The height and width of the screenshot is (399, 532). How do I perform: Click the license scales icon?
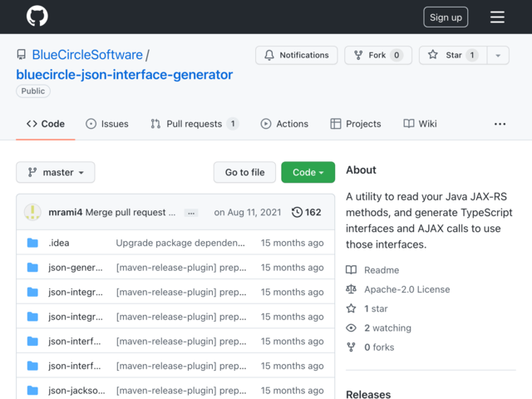(351, 289)
